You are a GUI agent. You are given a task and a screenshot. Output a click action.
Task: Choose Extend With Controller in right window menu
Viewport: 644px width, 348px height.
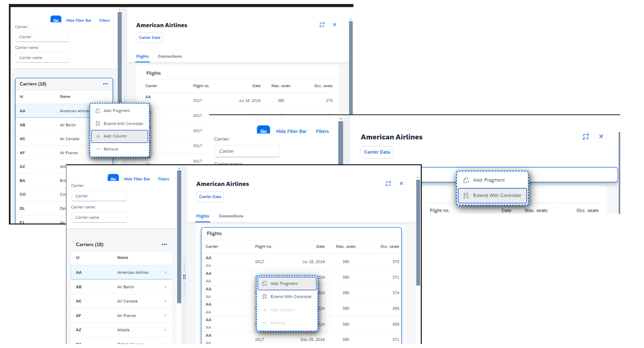[x=492, y=196]
